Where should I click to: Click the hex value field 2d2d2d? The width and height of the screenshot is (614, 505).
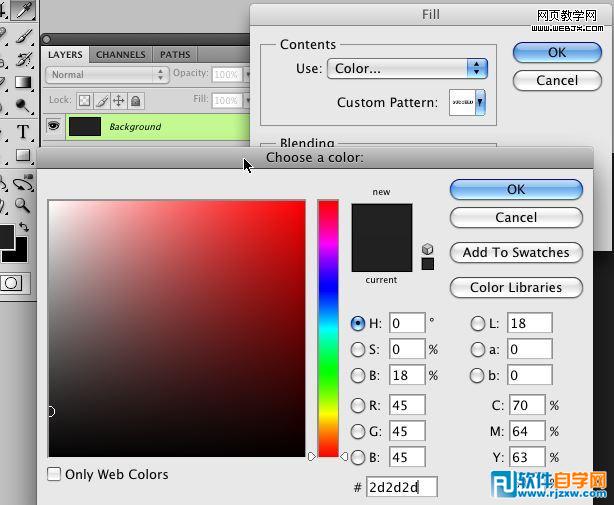click(x=401, y=487)
